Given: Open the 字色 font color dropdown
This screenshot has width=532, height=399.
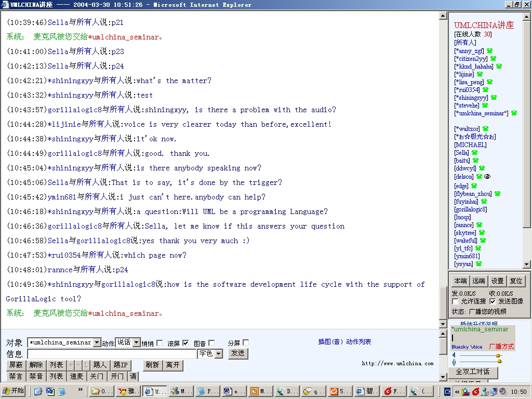Looking at the screenshot, I should [x=219, y=354].
